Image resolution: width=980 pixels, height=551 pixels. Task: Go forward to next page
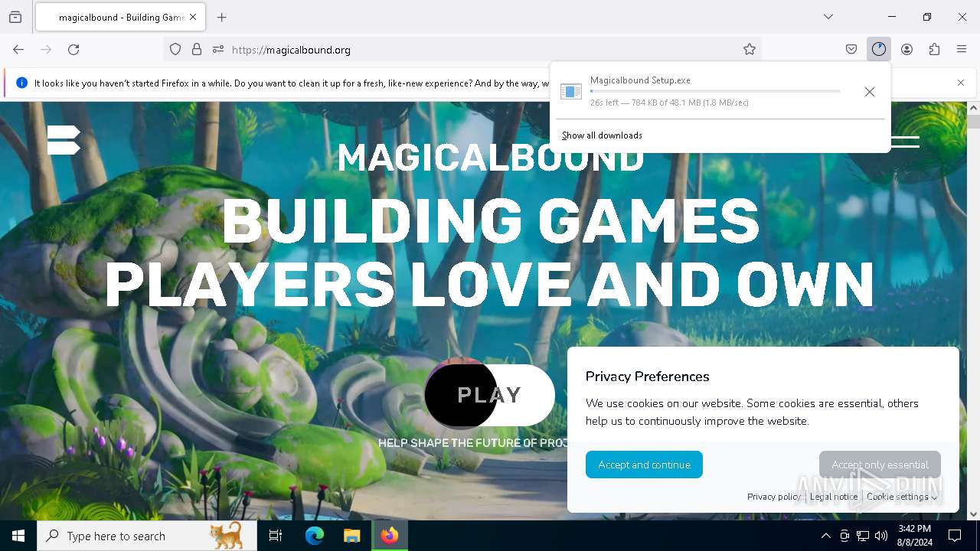coord(46,50)
